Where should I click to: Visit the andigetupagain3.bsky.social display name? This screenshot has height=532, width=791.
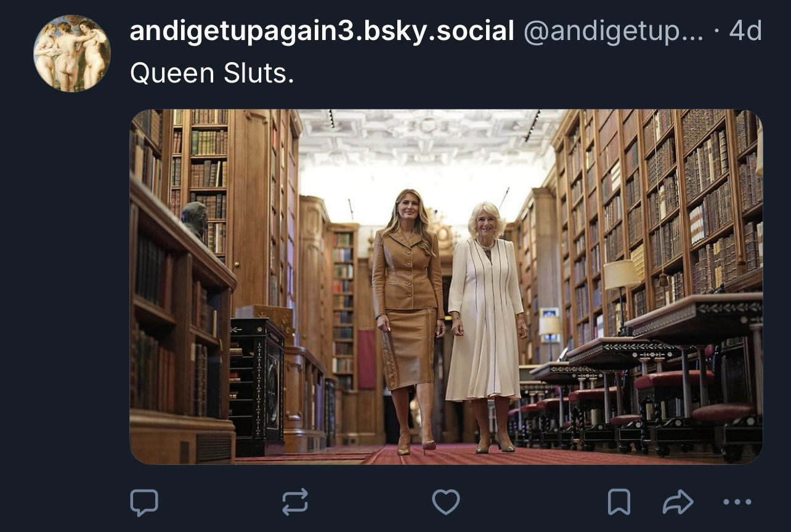pyautogui.click(x=322, y=31)
